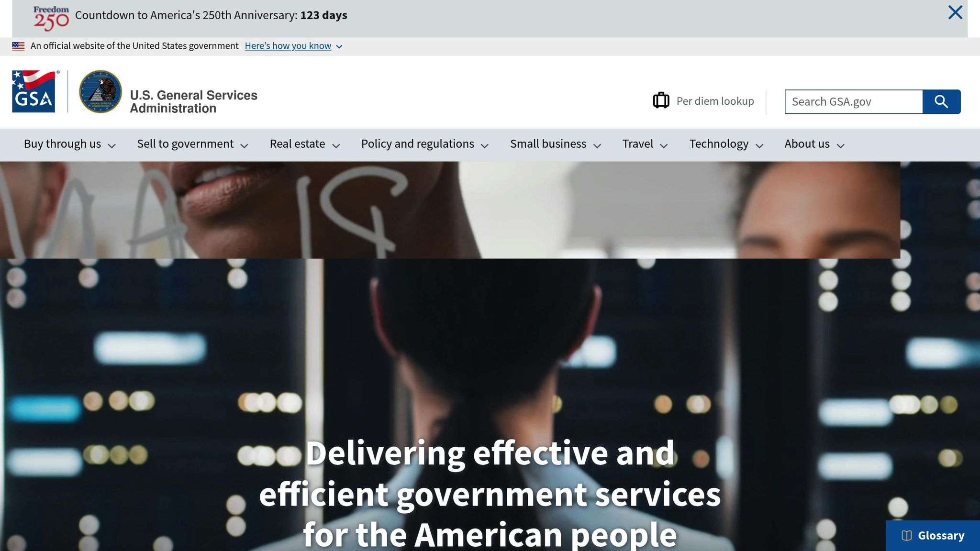Open the Buy through us dropdown

(70, 144)
